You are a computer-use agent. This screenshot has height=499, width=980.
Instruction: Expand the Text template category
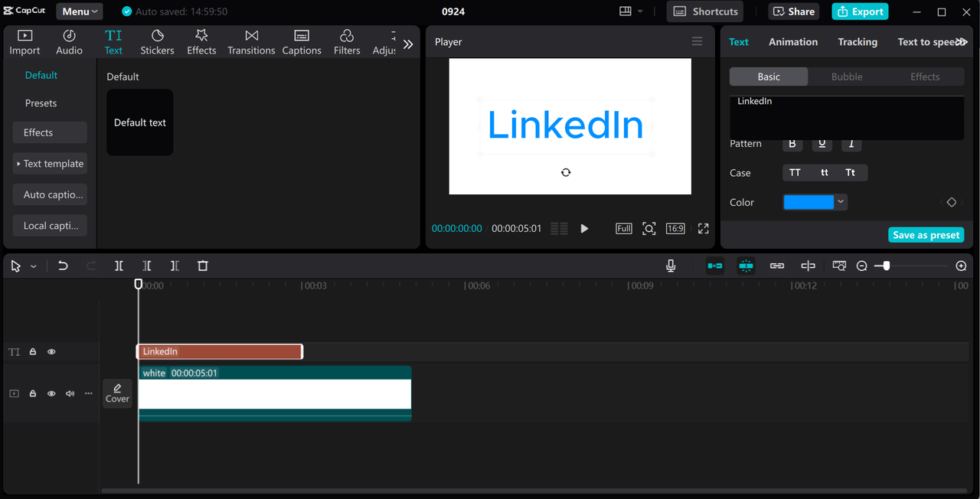[x=50, y=164]
